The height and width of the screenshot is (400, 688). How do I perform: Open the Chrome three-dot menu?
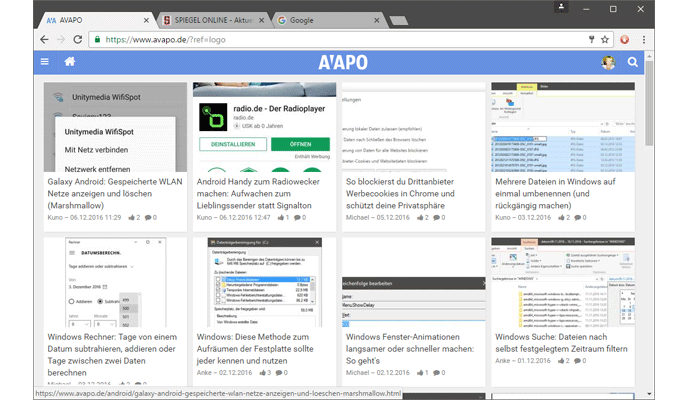[x=645, y=39]
